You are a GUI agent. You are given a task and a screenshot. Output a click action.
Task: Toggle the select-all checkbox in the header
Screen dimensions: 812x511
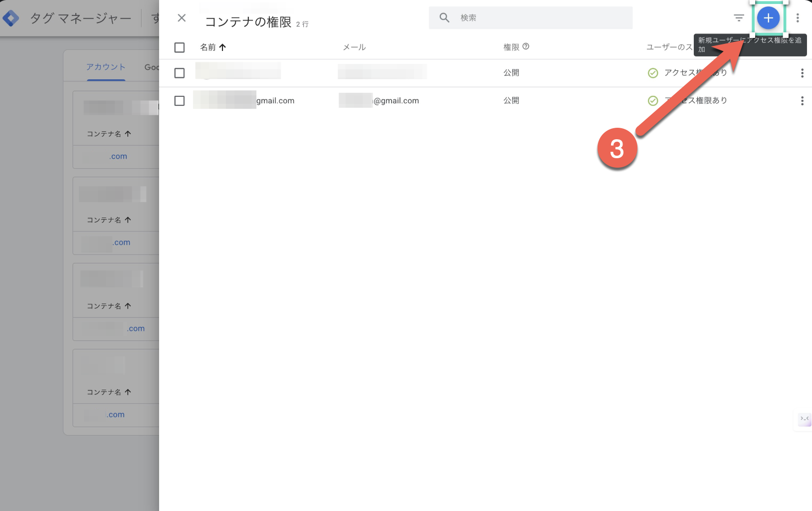click(x=180, y=47)
